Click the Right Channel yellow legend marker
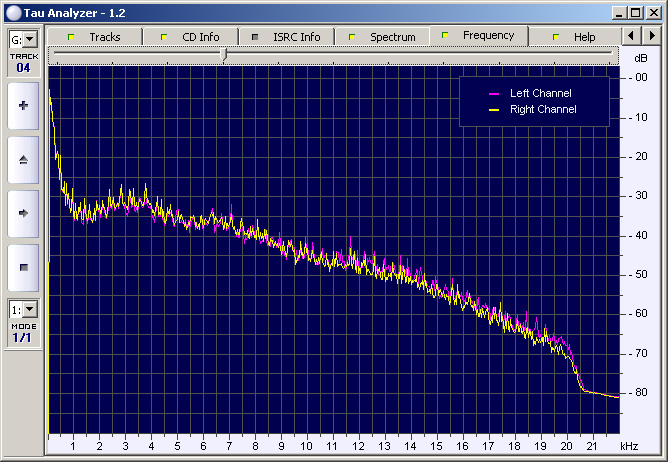The image size is (668, 462). click(492, 110)
